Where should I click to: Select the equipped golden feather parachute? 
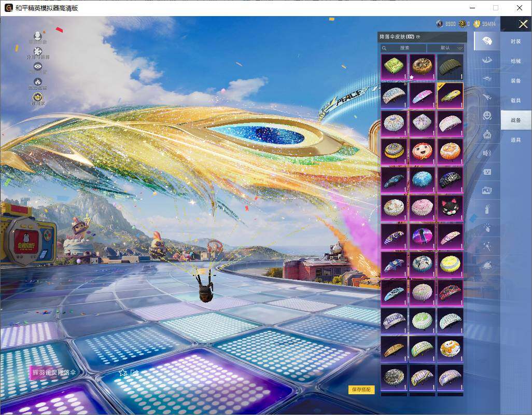click(x=450, y=95)
